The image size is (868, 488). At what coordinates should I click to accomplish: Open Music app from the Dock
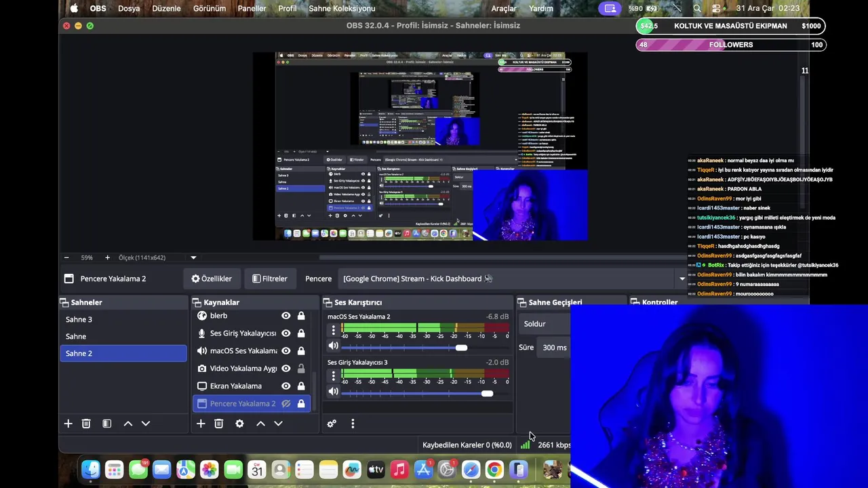point(399,469)
